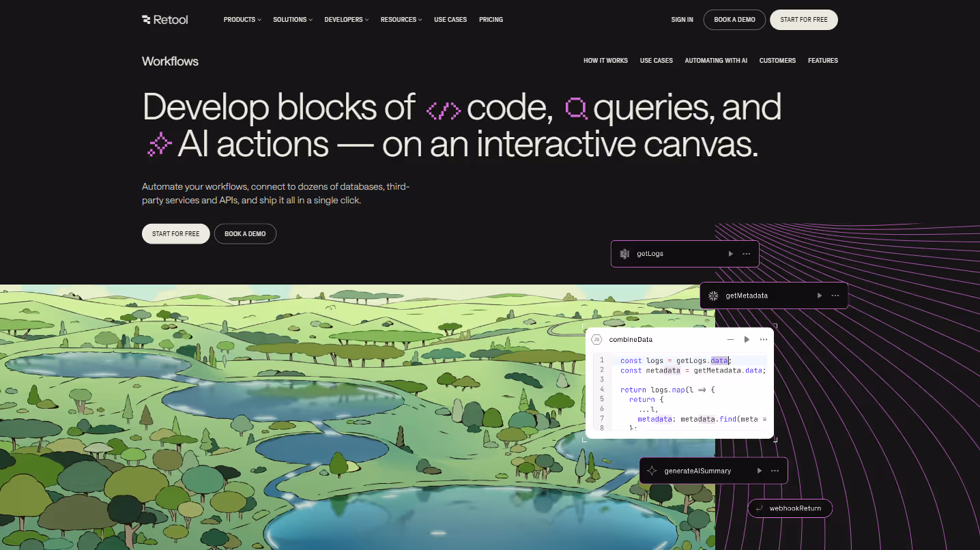Run the generateAISummary block with play icon
The height and width of the screenshot is (550, 980).
(759, 471)
